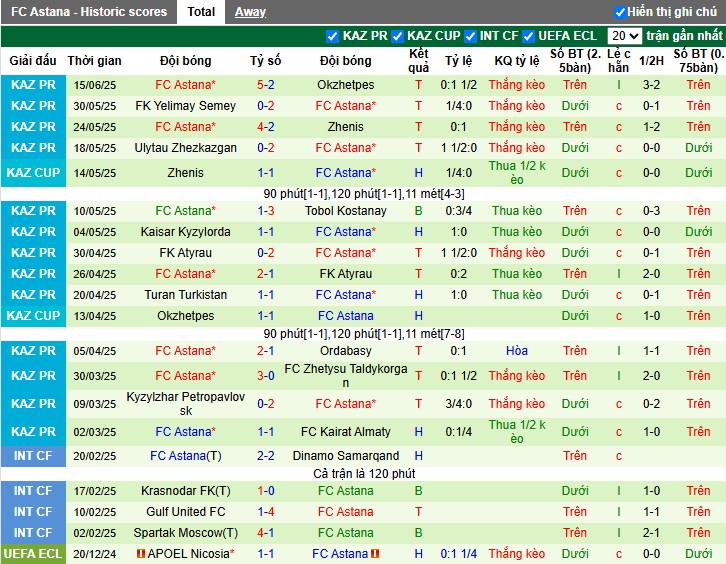Screen dimensions: 726x564
Task: Open Tobol Kostanay team link
Action: click(x=345, y=211)
